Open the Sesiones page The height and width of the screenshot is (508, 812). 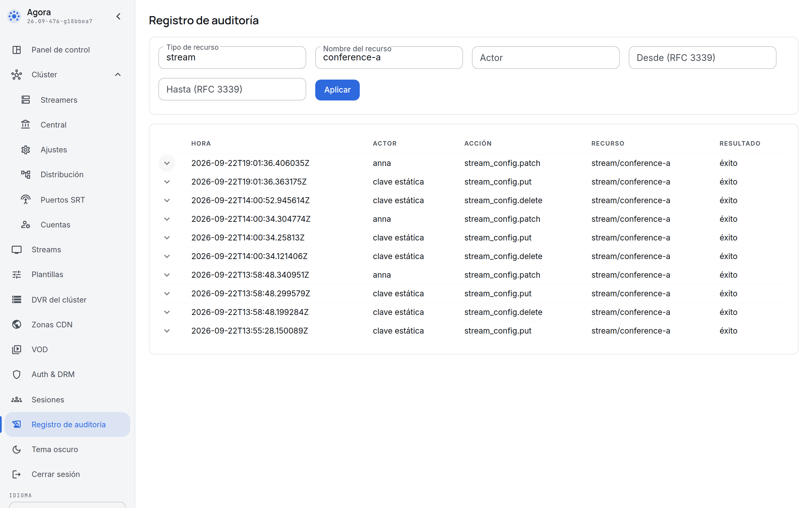coord(67,399)
